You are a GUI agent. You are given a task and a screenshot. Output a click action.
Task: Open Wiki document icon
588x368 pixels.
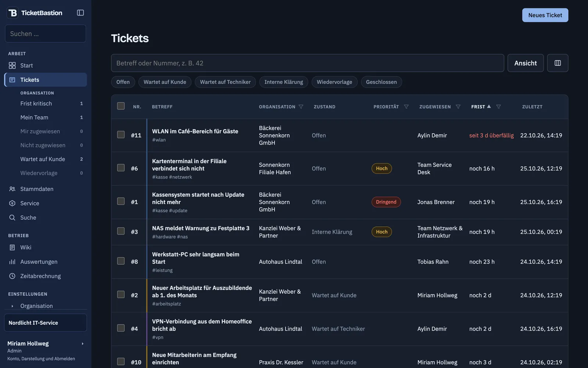pyautogui.click(x=12, y=247)
